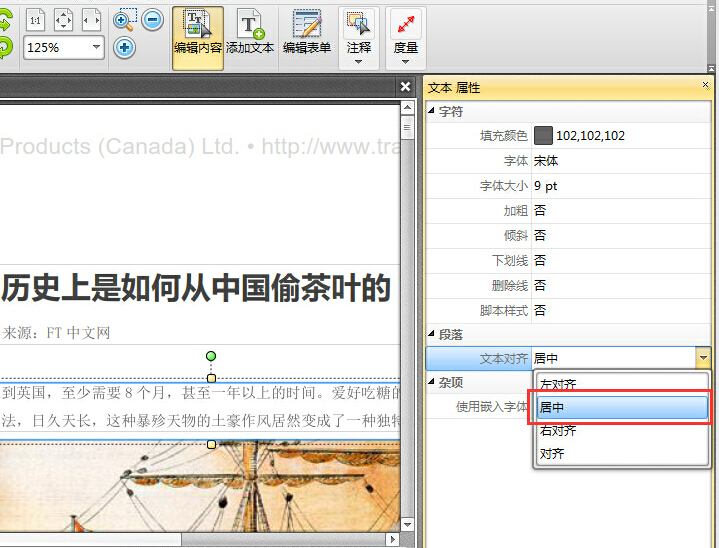Screen dimensions: 719x548
Task: Select the marquee zoom tool
Action: point(125,20)
